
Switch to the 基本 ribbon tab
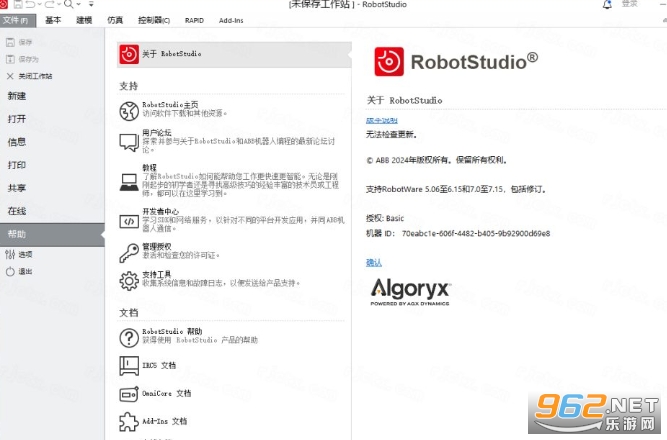pyautogui.click(x=53, y=20)
